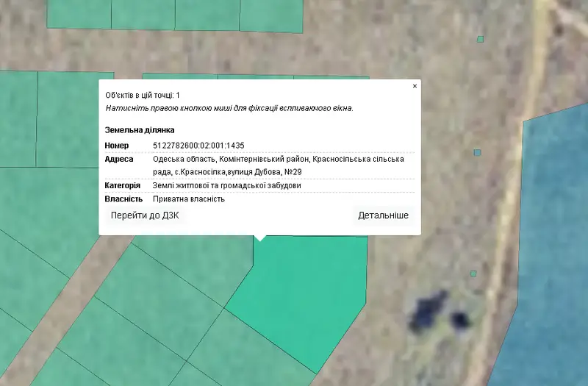
Task: Select 'Землі житлової та громадської забудови' category value
Action: click(226, 185)
